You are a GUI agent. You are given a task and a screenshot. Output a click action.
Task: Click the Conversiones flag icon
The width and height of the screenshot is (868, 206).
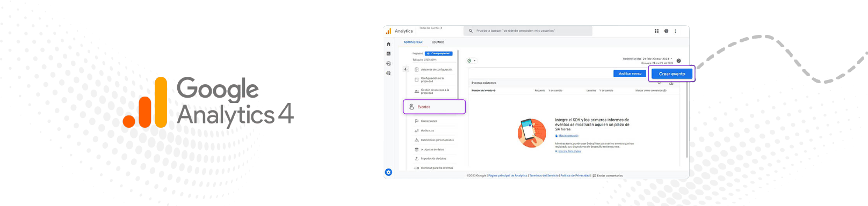pyautogui.click(x=416, y=121)
